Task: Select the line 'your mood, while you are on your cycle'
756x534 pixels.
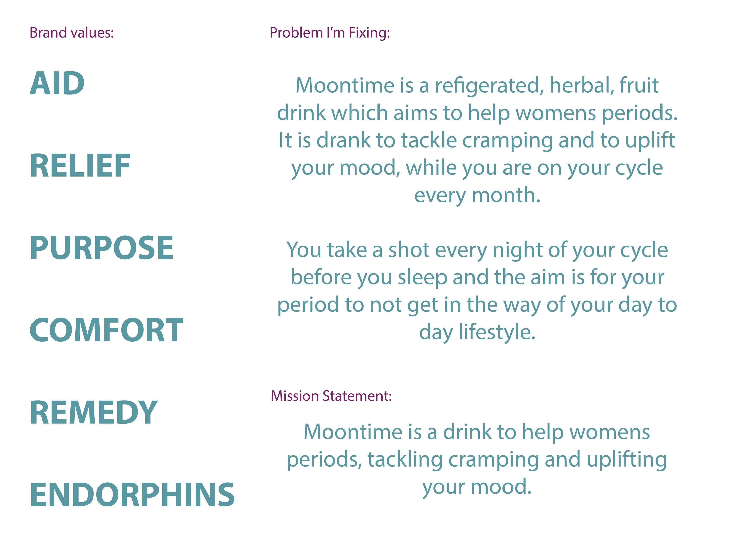Action: pos(477,168)
